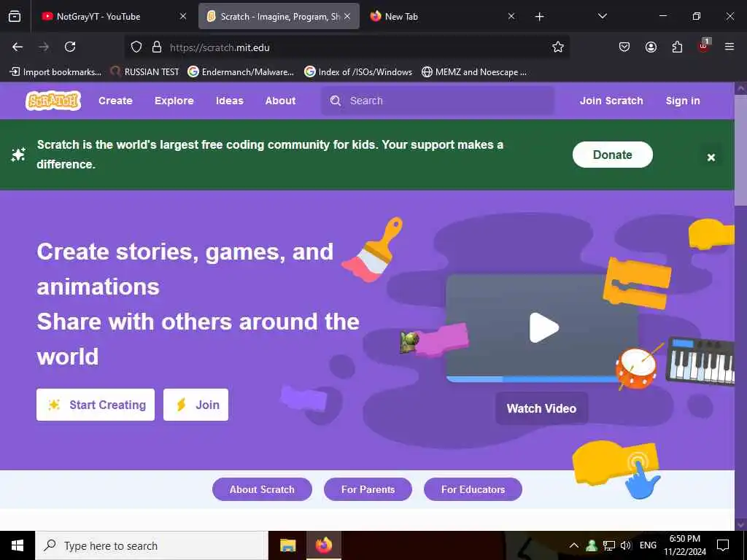
Task: Click the scrollbar down arrow
Action: click(x=741, y=524)
